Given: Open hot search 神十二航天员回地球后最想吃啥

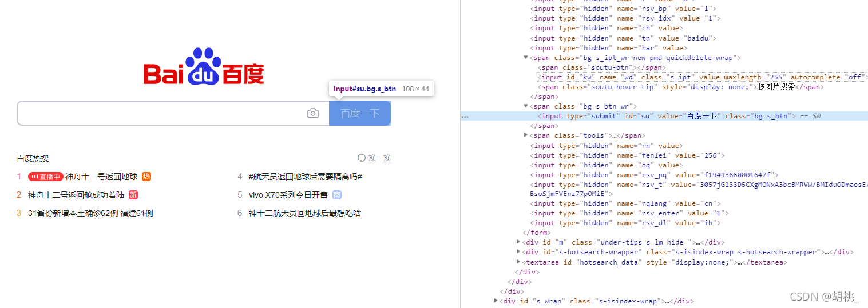Looking at the screenshot, I should pos(305,213).
